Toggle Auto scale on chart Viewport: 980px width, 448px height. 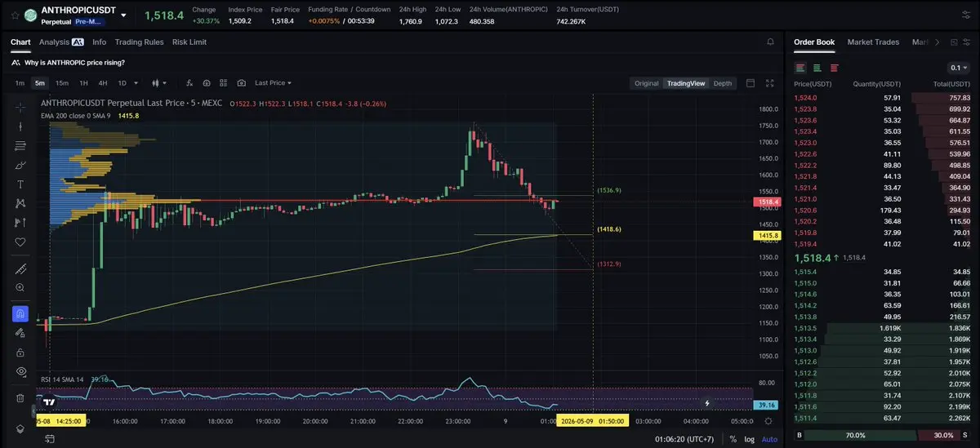pos(769,439)
